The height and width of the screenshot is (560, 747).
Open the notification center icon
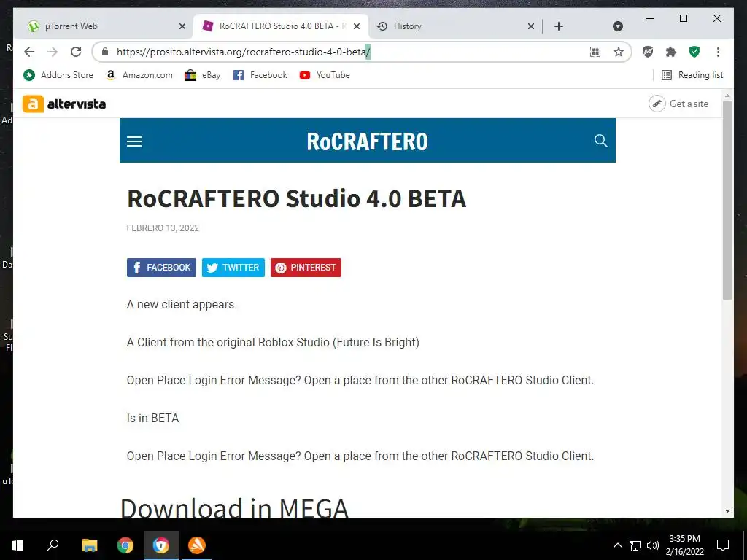[x=723, y=545]
